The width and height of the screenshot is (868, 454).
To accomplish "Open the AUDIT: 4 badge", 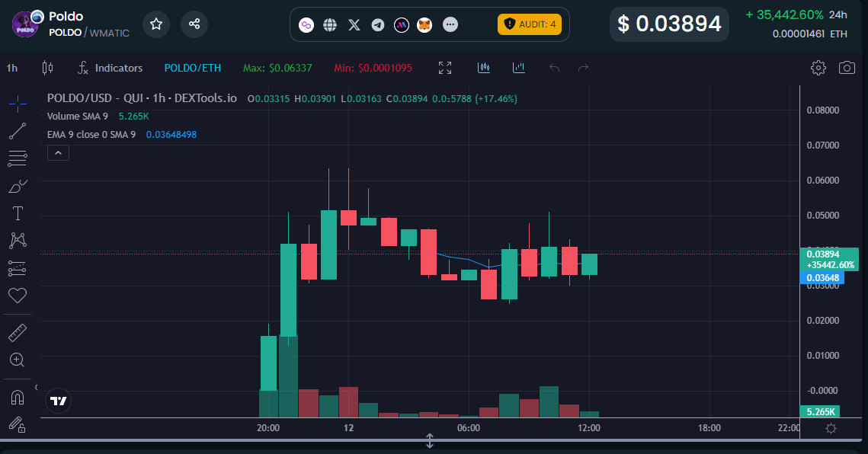I will point(529,24).
